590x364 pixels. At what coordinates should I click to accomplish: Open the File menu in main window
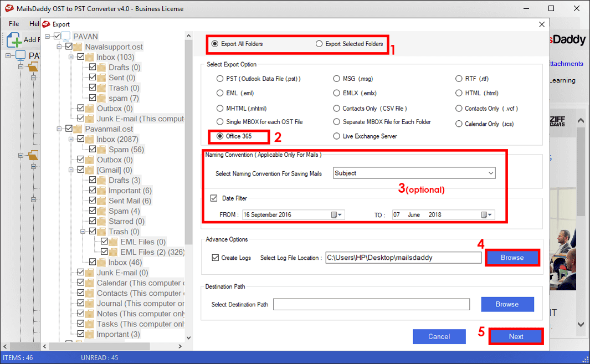pyautogui.click(x=14, y=23)
